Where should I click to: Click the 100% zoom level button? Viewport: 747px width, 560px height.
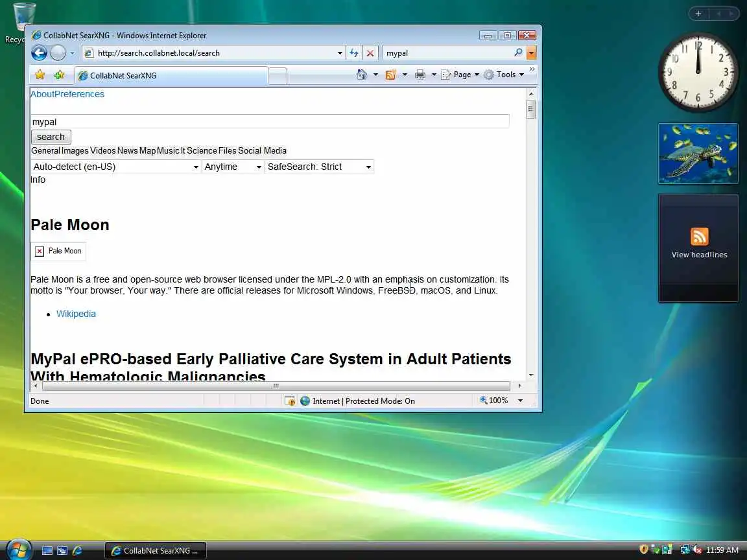[x=494, y=401]
